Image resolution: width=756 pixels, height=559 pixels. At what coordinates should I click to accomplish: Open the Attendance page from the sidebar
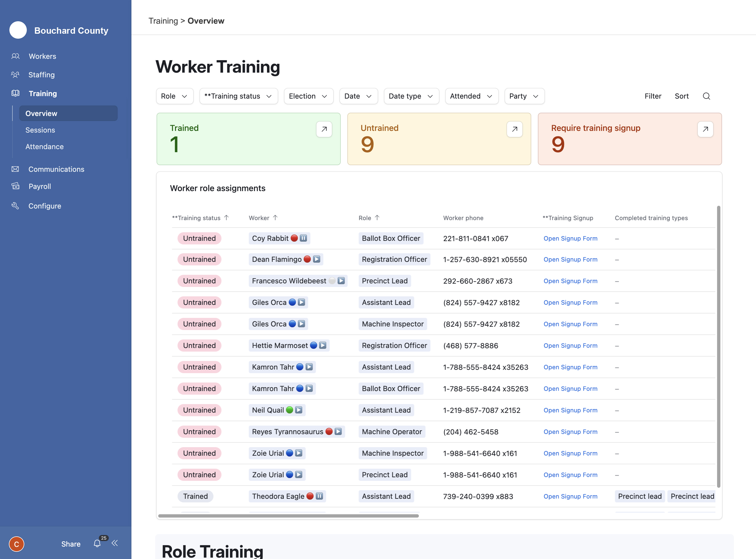[x=44, y=147]
